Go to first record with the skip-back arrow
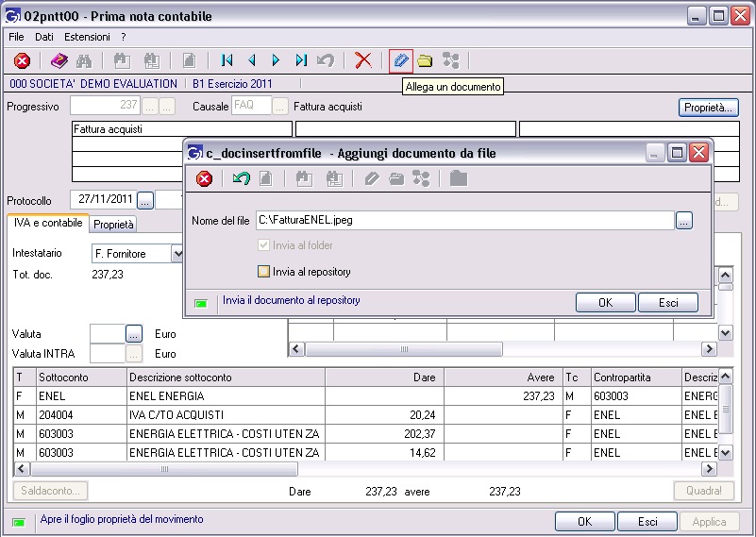The image size is (756, 537). 227,60
